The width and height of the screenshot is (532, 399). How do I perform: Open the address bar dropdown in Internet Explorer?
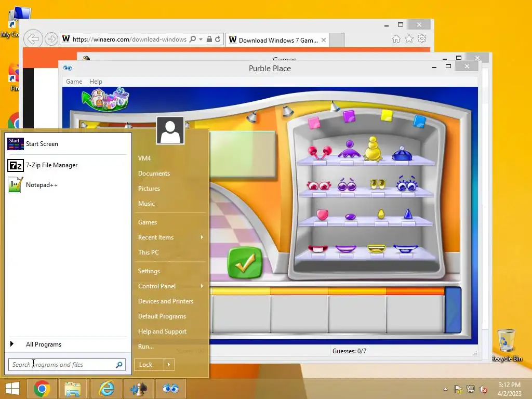coord(201,39)
